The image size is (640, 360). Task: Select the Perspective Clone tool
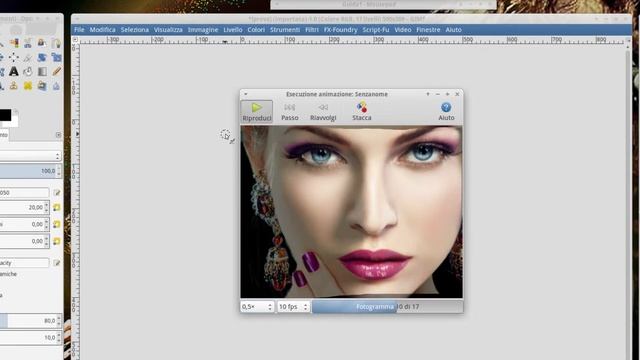click(42, 86)
